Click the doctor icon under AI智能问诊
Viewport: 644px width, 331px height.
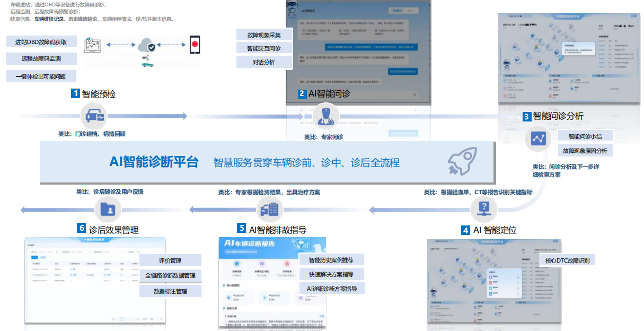[324, 116]
